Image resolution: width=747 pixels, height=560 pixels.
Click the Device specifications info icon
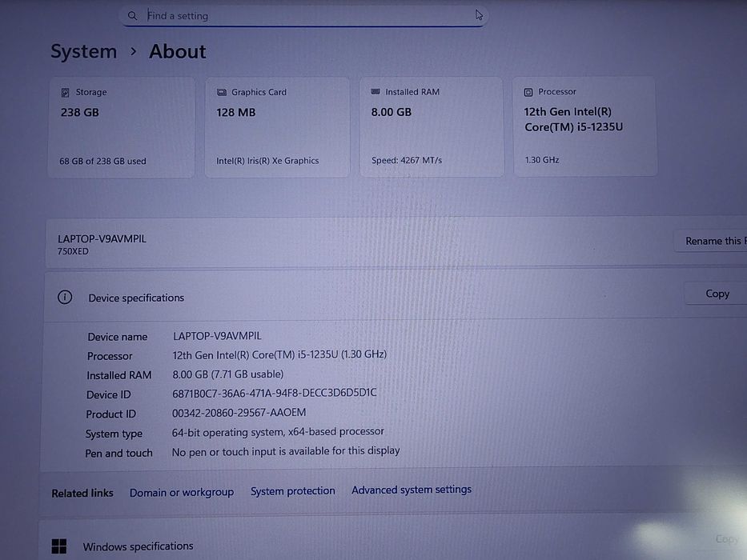click(x=65, y=297)
